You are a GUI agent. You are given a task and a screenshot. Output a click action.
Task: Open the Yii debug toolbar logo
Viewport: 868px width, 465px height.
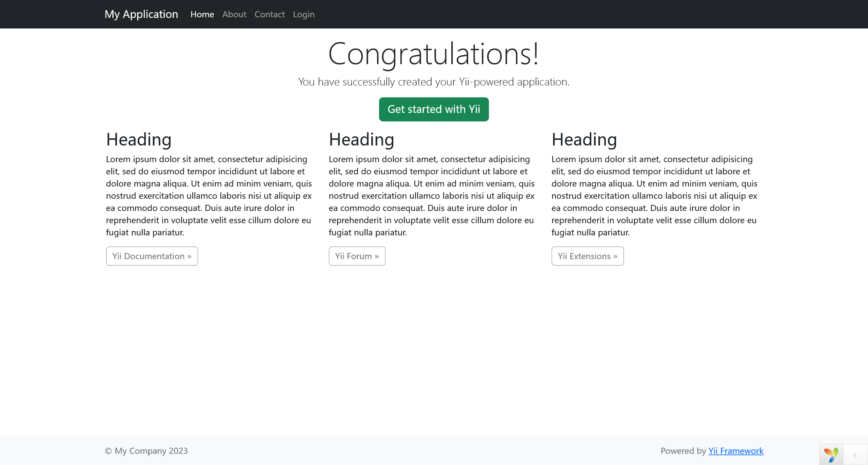[x=831, y=455]
